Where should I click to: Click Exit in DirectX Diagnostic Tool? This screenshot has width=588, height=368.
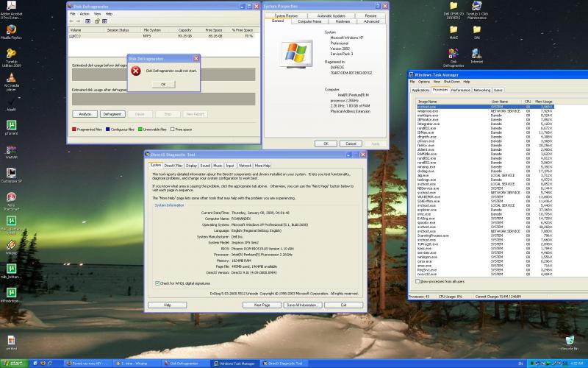[x=343, y=305]
